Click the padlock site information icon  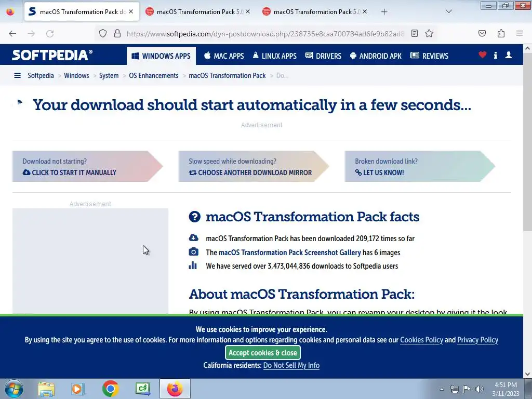coord(117,33)
